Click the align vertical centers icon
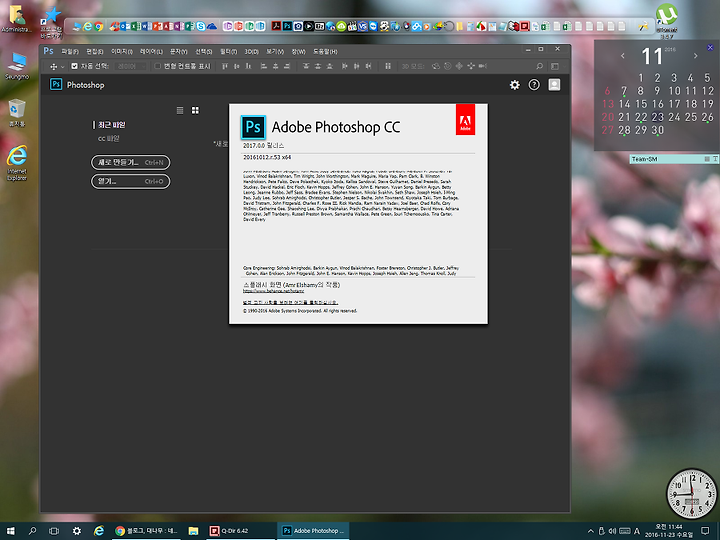The width and height of the screenshot is (720, 540). [237, 66]
